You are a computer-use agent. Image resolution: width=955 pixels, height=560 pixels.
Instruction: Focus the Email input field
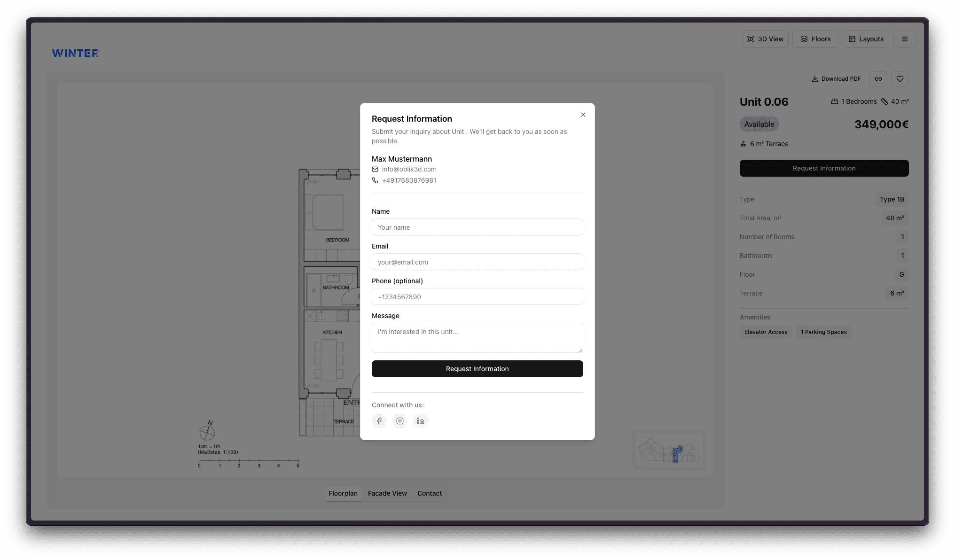pyautogui.click(x=477, y=262)
